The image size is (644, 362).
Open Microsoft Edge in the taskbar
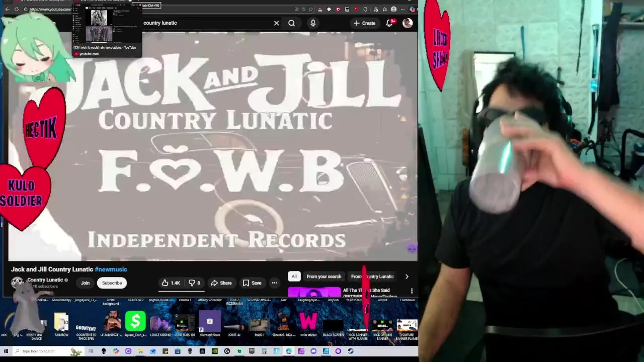288,351
